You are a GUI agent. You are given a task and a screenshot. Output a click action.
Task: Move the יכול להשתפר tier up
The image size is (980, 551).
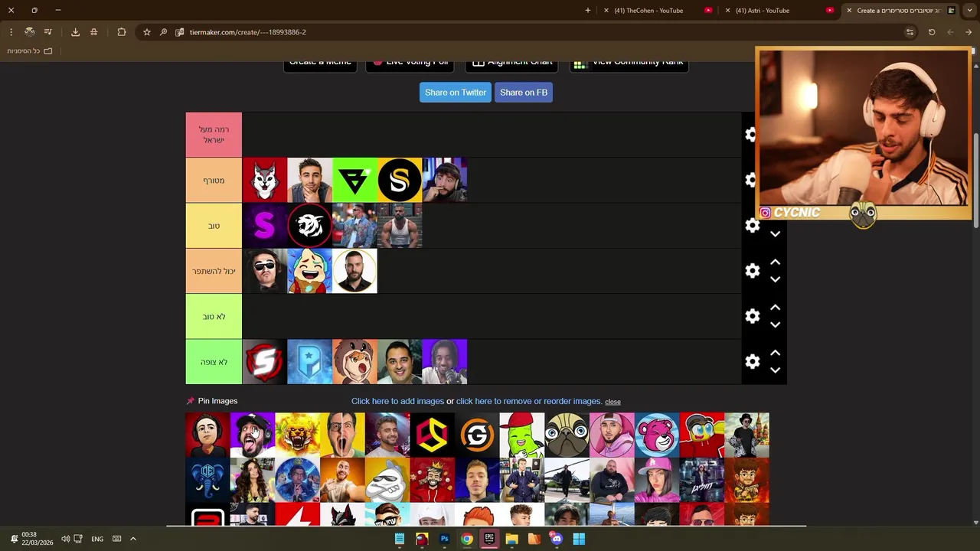(x=775, y=262)
